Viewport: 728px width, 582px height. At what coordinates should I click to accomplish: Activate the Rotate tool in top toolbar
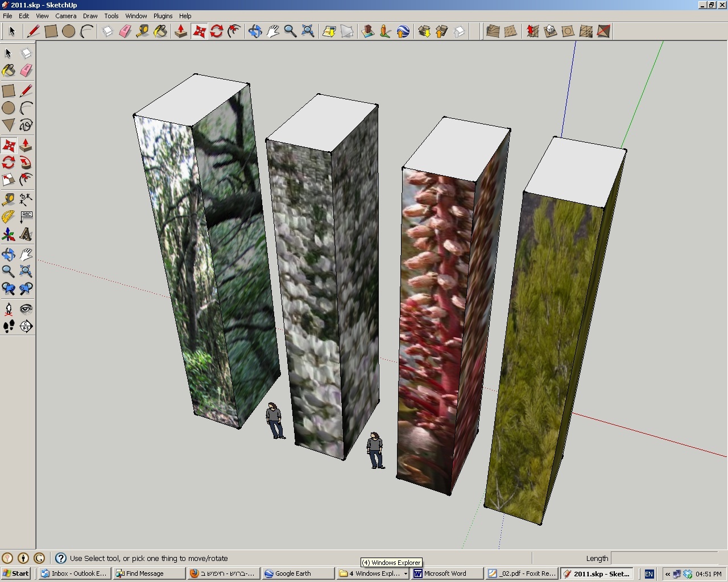point(216,31)
